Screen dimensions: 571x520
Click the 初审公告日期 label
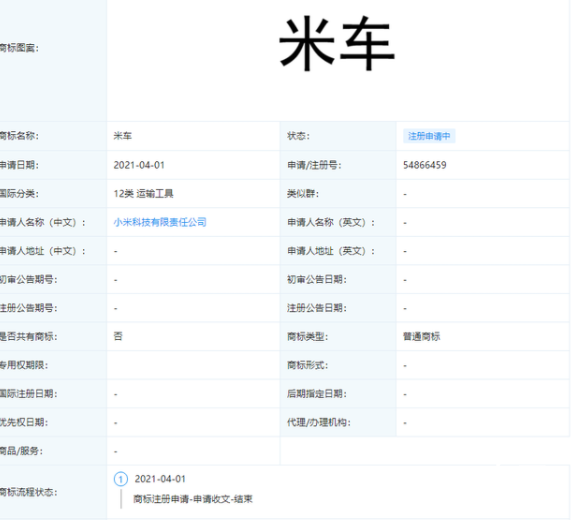317,279
